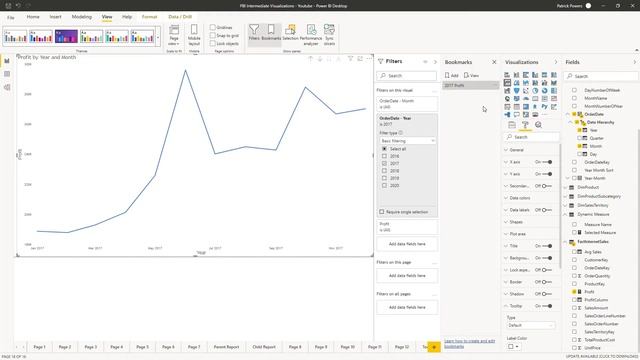Open the Label Color swatch picker
The height and width of the screenshot is (360, 640).
[513, 347]
